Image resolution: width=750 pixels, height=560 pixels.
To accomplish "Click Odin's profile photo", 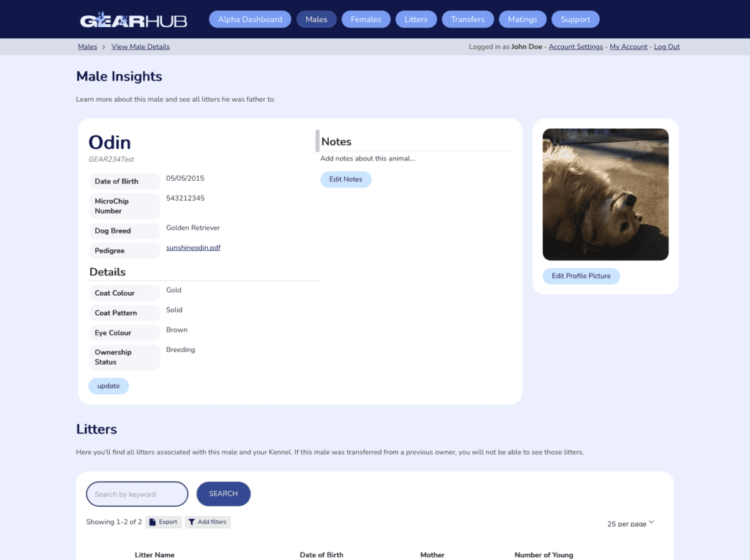I will pyautogui.click(x=606, y=195).
